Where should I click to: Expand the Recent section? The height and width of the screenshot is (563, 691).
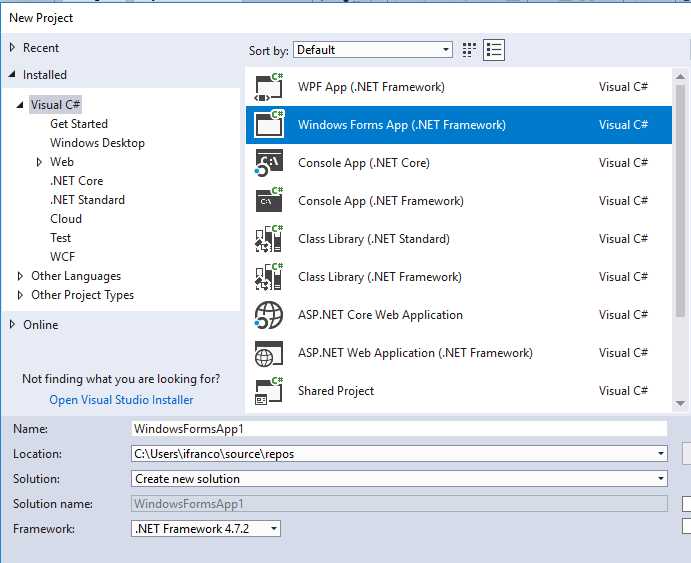click(12, 47)
